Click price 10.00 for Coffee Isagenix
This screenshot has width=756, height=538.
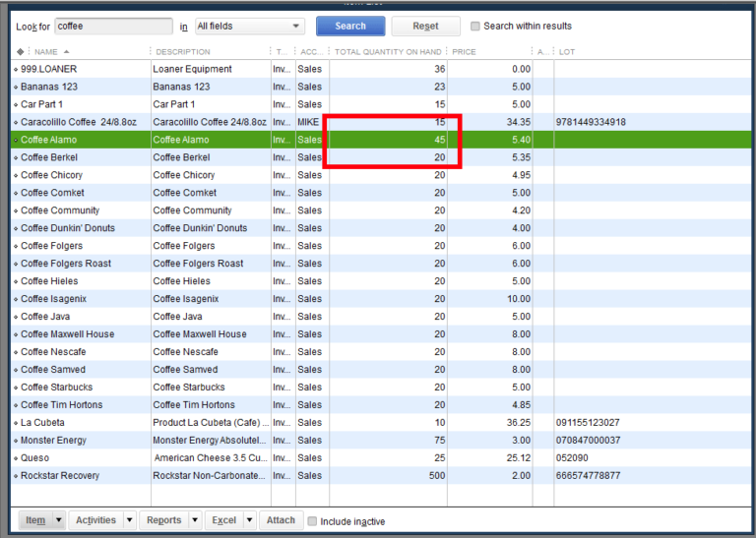[x=519, y=299]
